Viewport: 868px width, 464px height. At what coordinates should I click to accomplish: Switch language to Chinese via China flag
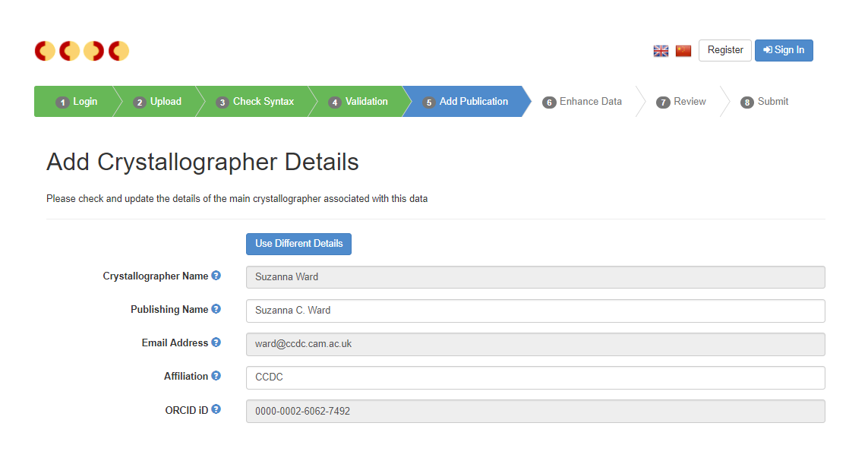tap(683, 51)
